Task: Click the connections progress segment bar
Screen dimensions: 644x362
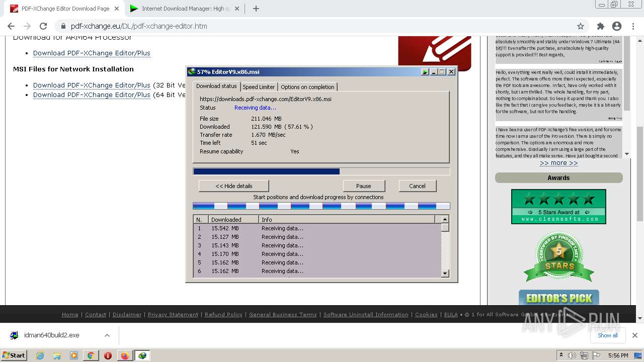Action: tap(321, 206)
